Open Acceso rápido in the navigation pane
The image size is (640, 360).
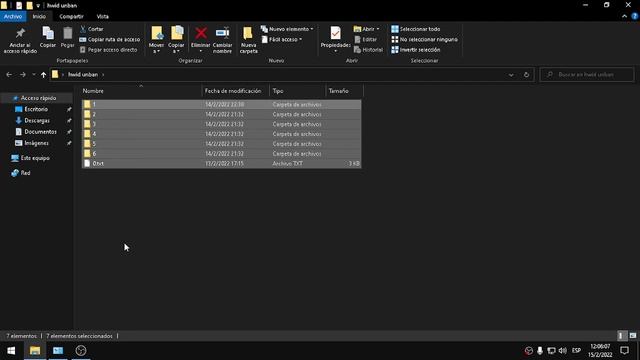point(38,98)
